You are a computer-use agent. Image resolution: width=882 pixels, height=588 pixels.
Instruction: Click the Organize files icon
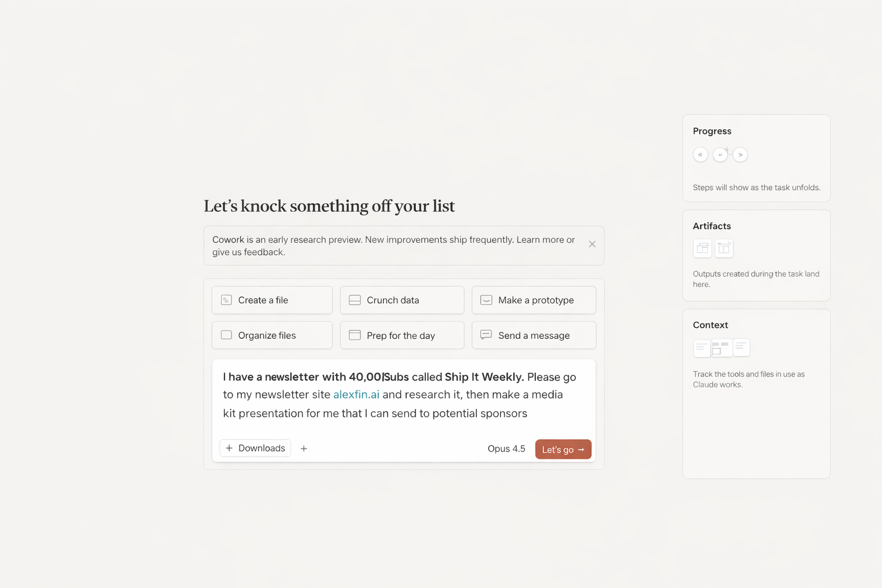[x=227, y=335]
